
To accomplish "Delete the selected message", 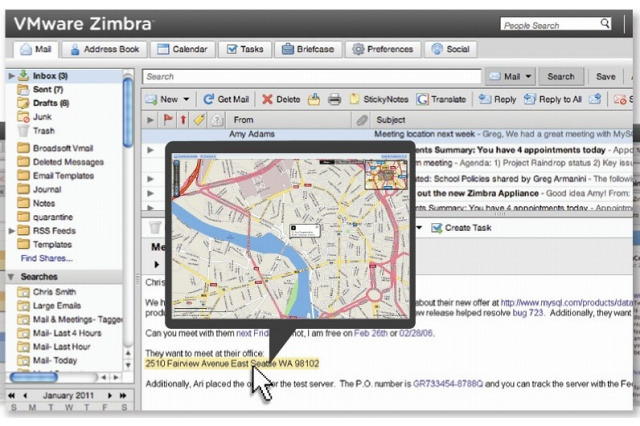I will coord(281,99).
